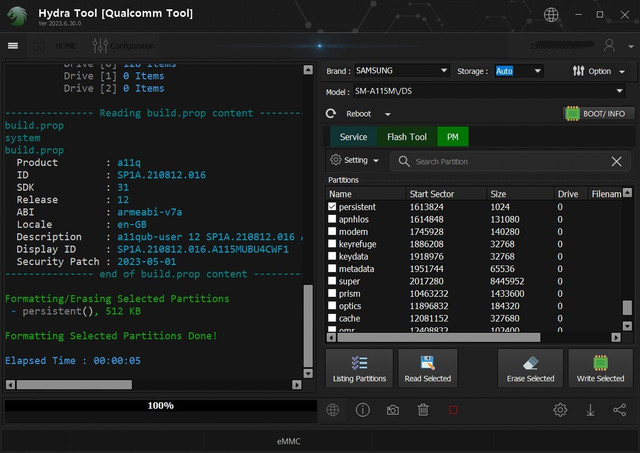Click the partition list horizontal scrollbar thumb
The image size is (640, 453).
click(439, 338)
